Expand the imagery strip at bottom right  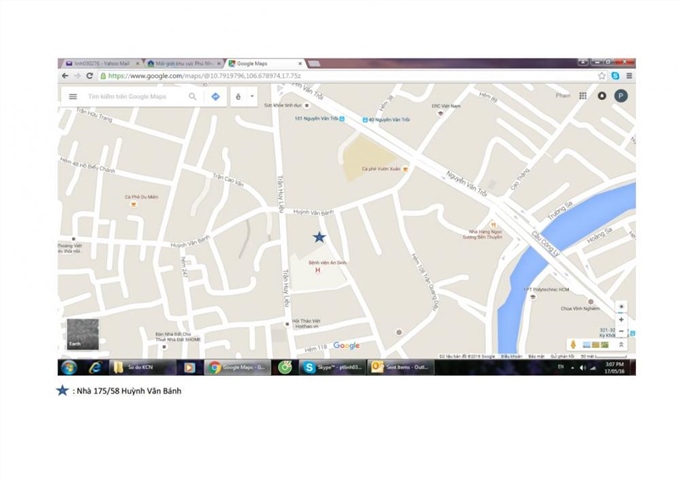tap(621, 345)
